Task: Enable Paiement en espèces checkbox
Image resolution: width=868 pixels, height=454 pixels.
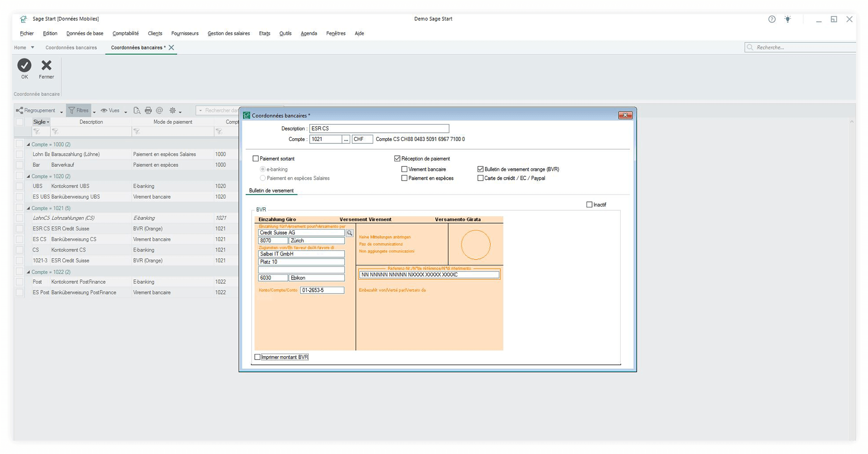Action: [x=405, y=178]
